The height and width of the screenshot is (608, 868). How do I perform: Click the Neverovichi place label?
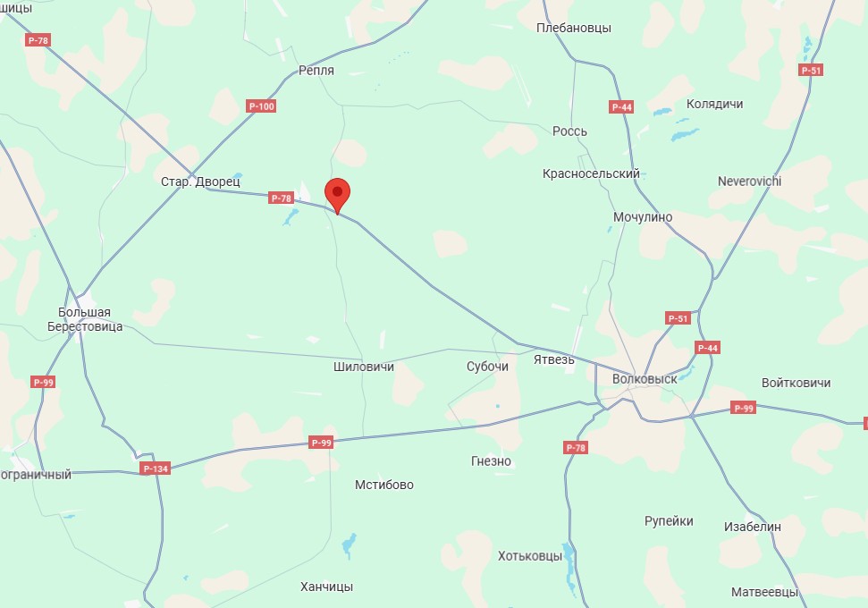[749, 182]
